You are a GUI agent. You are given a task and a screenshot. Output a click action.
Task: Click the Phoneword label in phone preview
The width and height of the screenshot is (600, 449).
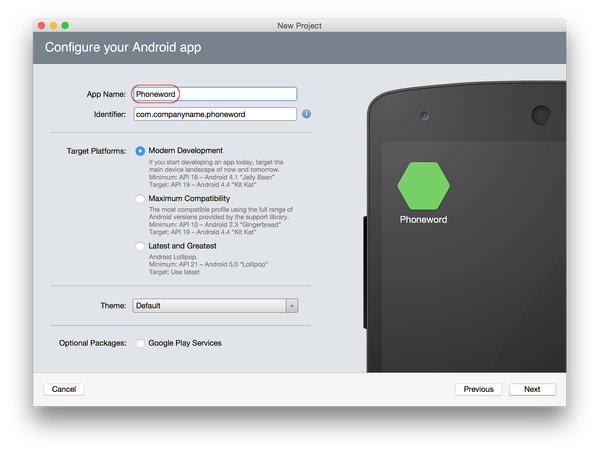pyautogui.click(x=423, y=219)
